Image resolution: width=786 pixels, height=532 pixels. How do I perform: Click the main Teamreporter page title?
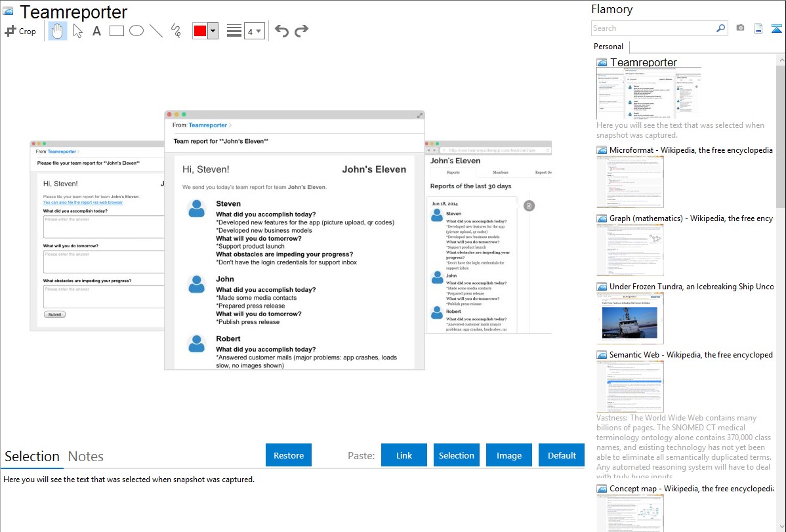[73, 12]
